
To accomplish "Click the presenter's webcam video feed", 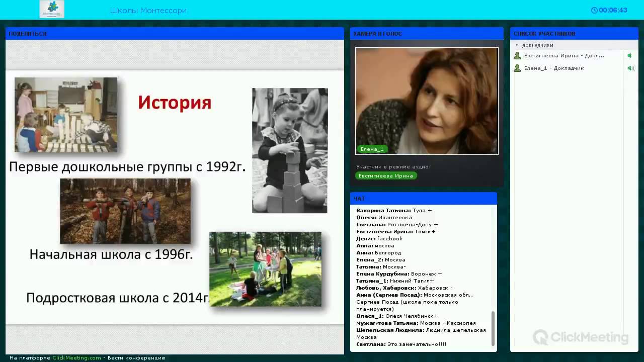I will [x=427, y=101].
